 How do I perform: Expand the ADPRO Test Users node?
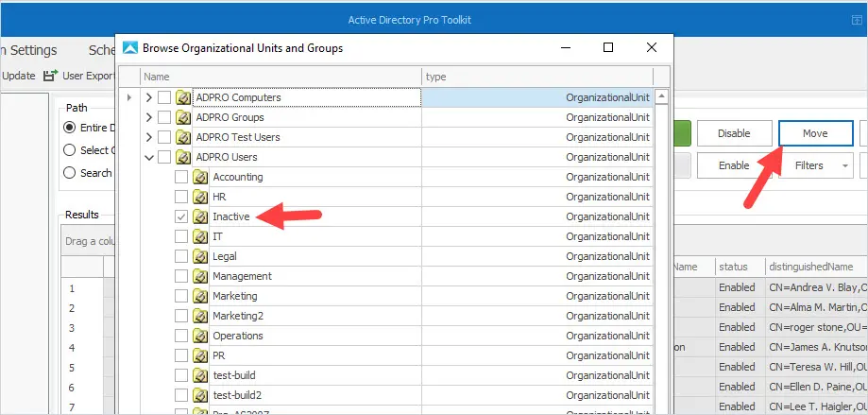coord(148,137)
